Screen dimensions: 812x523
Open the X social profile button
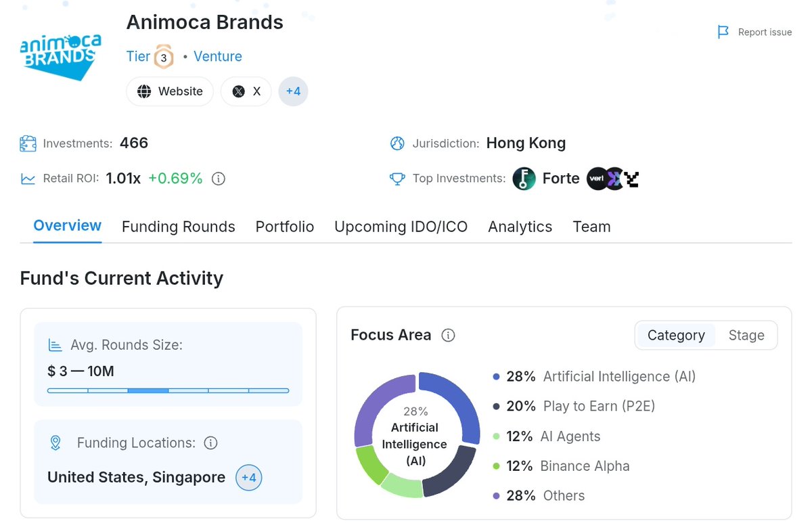pyautogui.click(x=246, y=91)
